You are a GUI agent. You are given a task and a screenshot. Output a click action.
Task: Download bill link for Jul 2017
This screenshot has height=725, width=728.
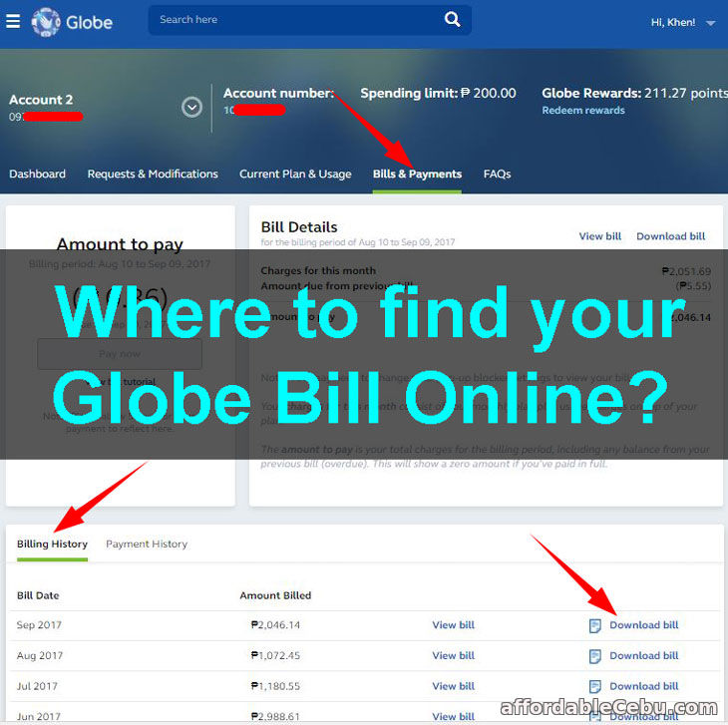coord(643,686)
